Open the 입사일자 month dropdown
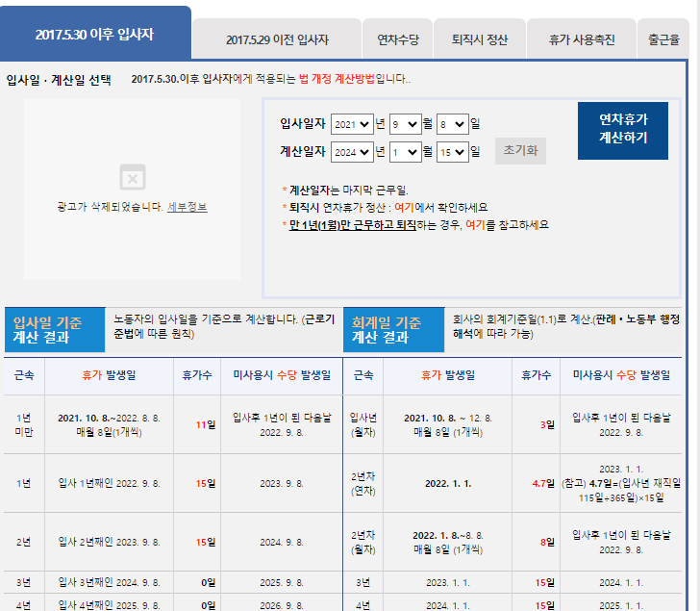Viewport: 700px width, 611px height. [x=404, y=124]
